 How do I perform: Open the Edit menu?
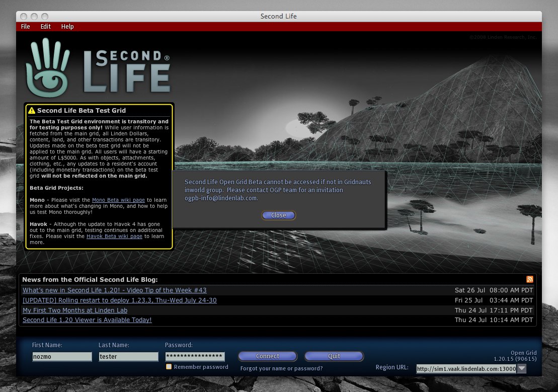point(46,27)
